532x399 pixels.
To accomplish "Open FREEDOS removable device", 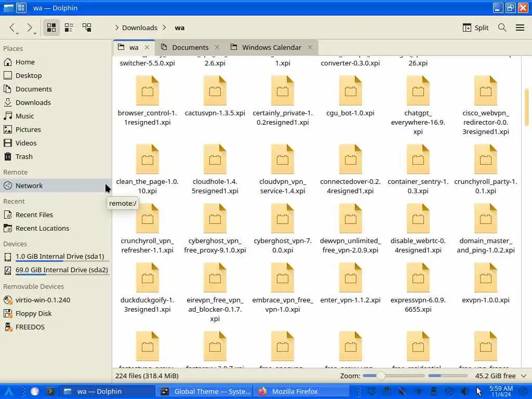I will click(x=56, y=327).
